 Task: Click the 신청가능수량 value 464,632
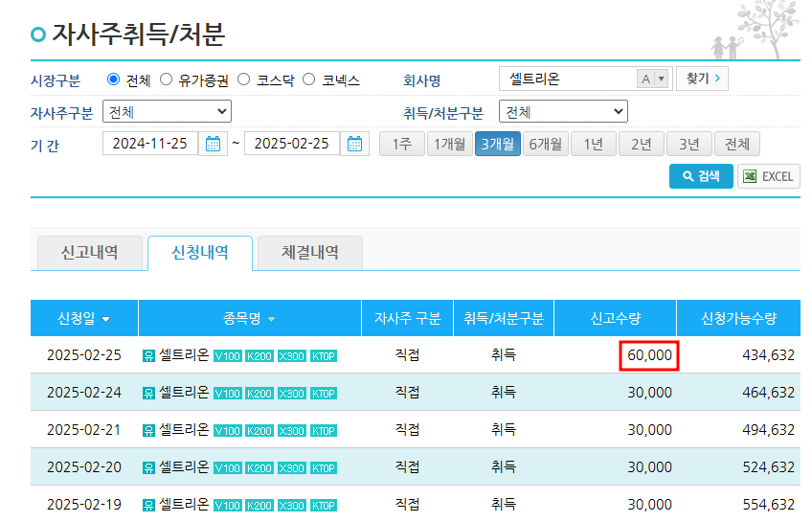click(x=769, y=393)
